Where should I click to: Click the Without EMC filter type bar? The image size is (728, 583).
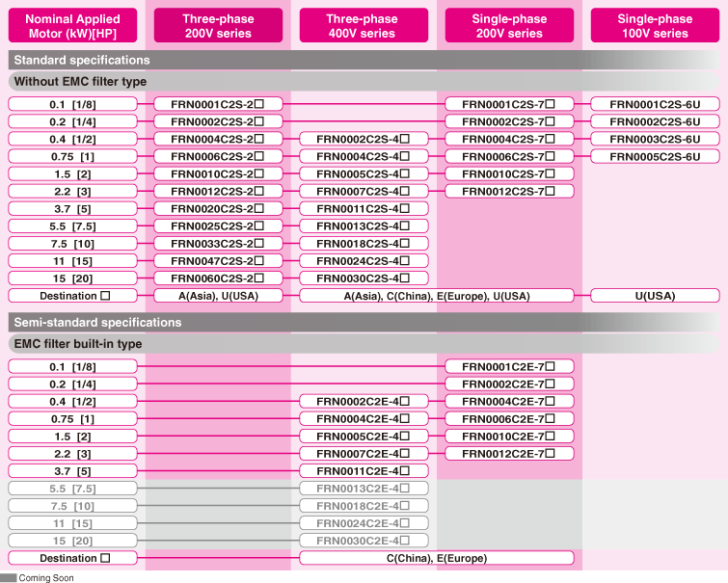364,81
